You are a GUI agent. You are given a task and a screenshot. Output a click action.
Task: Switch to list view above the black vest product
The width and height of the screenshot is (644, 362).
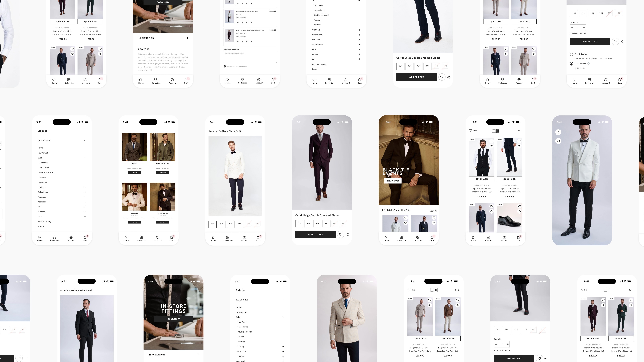[x=494, y=131]
